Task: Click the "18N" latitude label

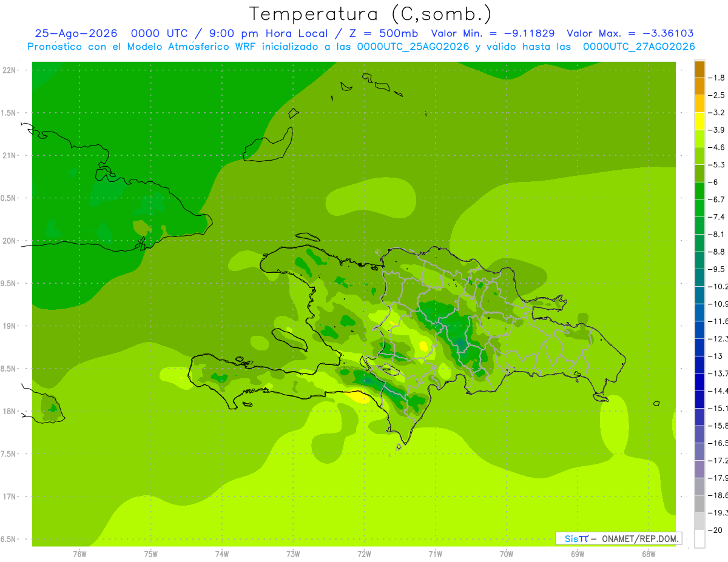Action: [x=10, y=411]
